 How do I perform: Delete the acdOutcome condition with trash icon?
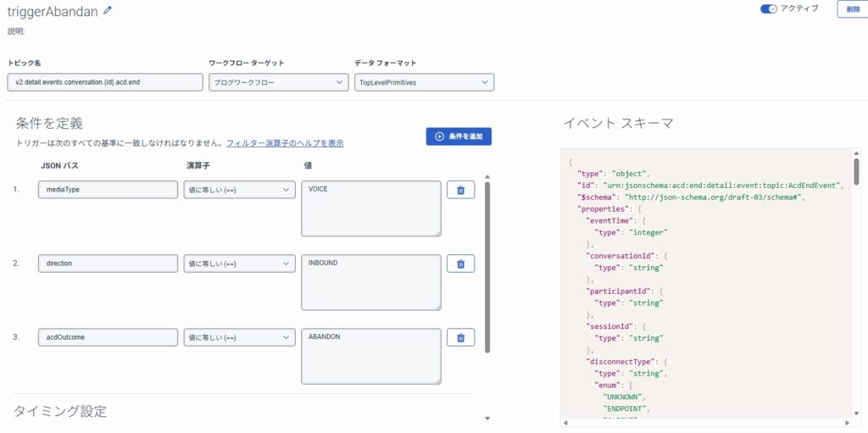click(460, 337)
